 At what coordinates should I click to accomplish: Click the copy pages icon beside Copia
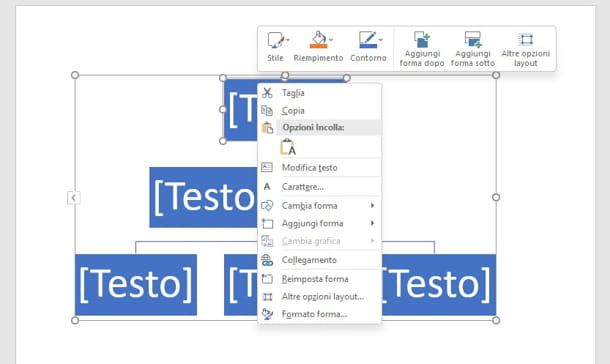[267, 110]
